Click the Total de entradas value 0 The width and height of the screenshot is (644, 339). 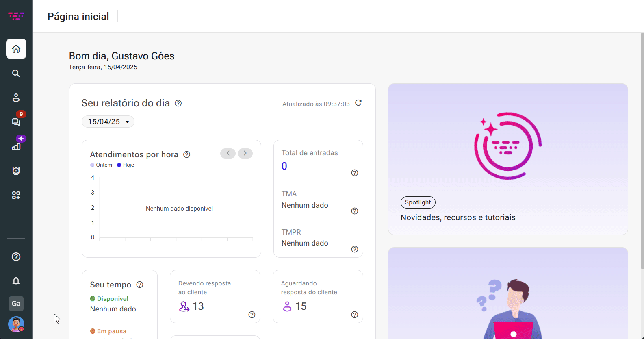coord(284,166)
